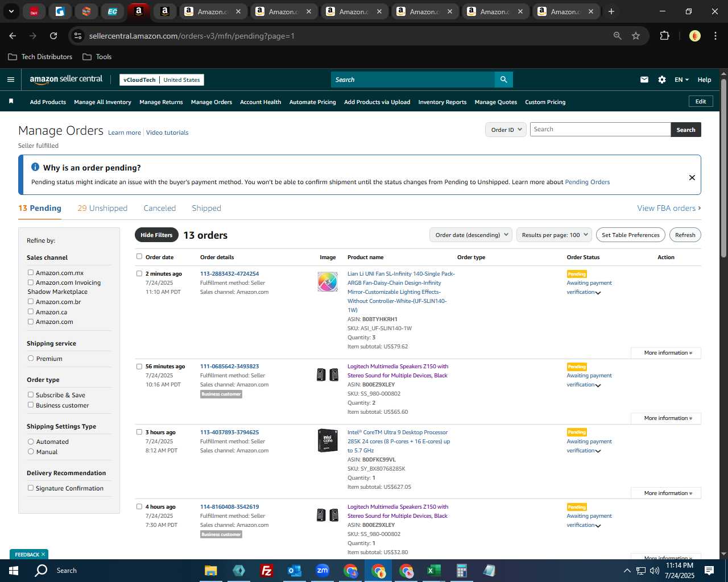Select the Premium shipping service radio
Viewport: 728px width, 582px height.
31,358
